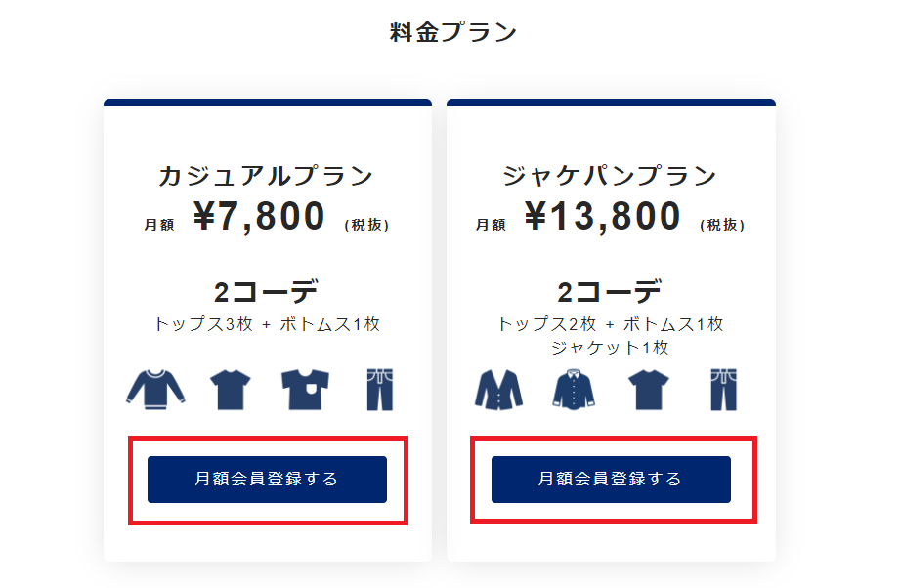Select the button-up shirt icon in ジャケパンプラン

tap(574, 390)
